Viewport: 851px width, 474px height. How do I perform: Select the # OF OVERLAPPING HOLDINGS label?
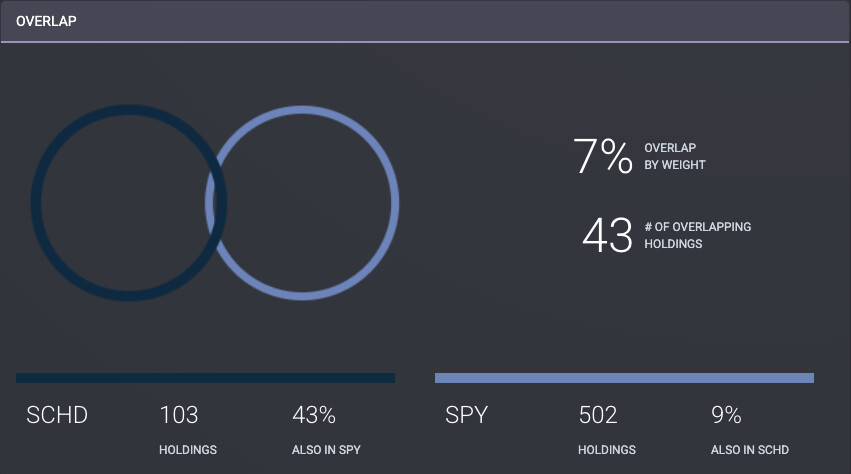(697, 235)
